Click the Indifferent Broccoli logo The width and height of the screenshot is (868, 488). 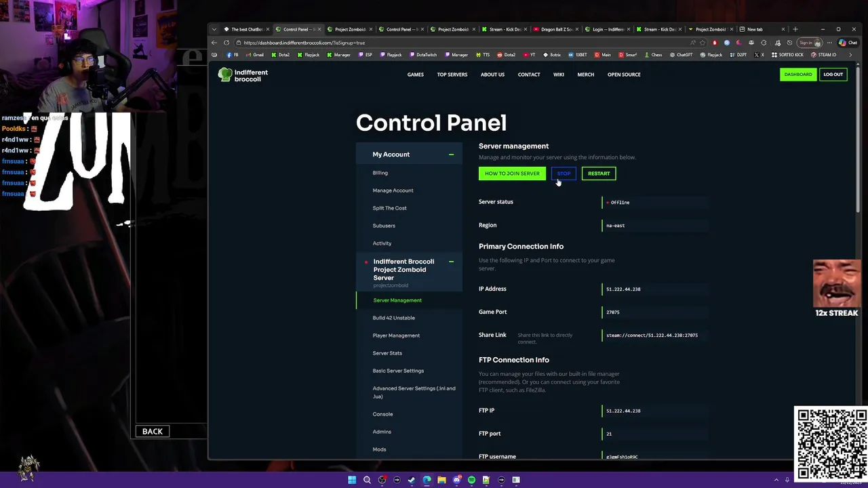point(243,75)
